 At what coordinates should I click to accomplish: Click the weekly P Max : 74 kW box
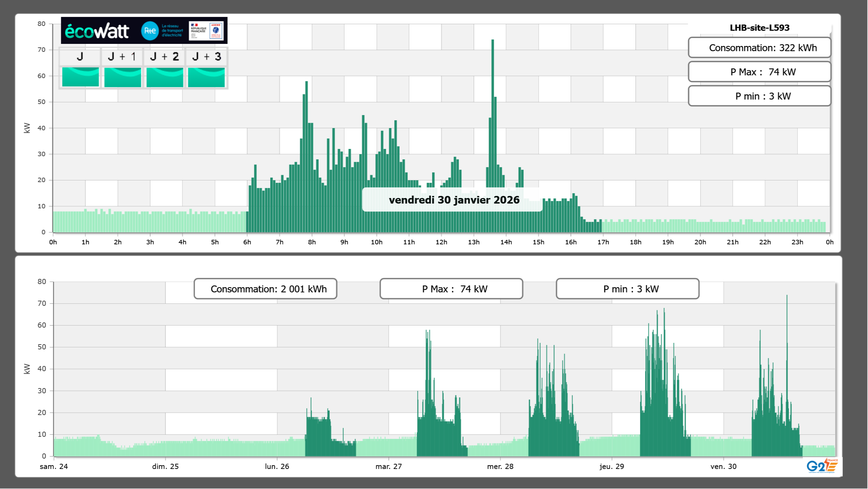(x=451, y=289)
